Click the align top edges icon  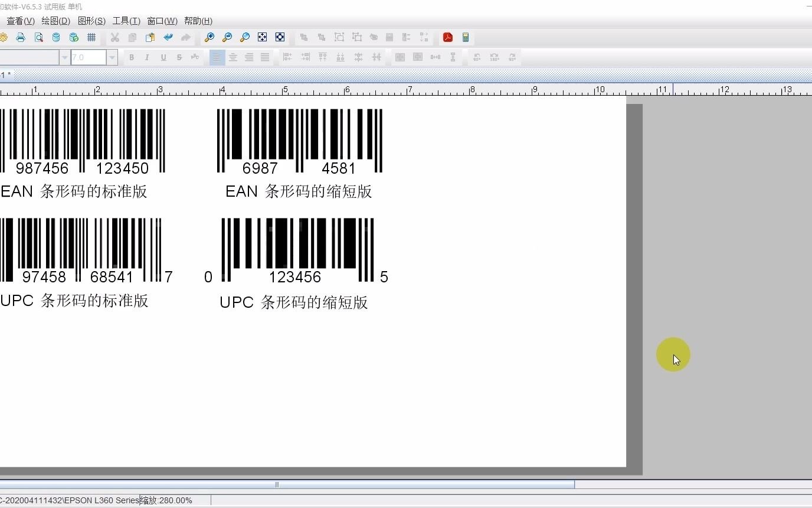[x=323, y=57]
